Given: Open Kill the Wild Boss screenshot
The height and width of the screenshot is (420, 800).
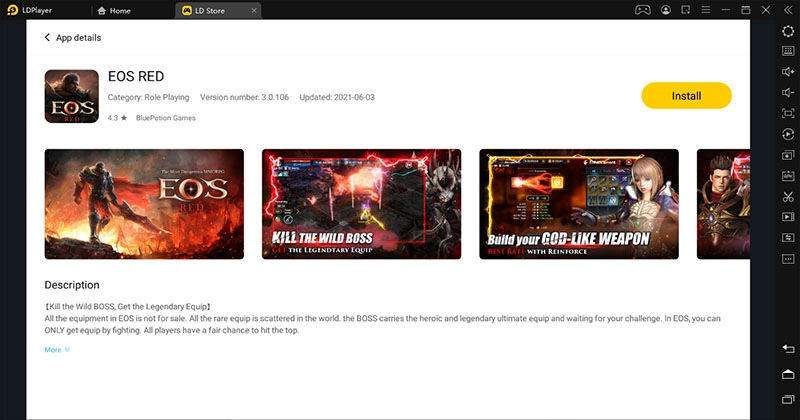Looking at the screenshot, I should (361, 204).
